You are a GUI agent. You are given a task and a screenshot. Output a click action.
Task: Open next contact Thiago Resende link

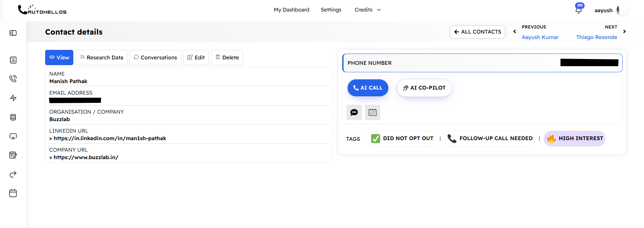coord(596,37)
